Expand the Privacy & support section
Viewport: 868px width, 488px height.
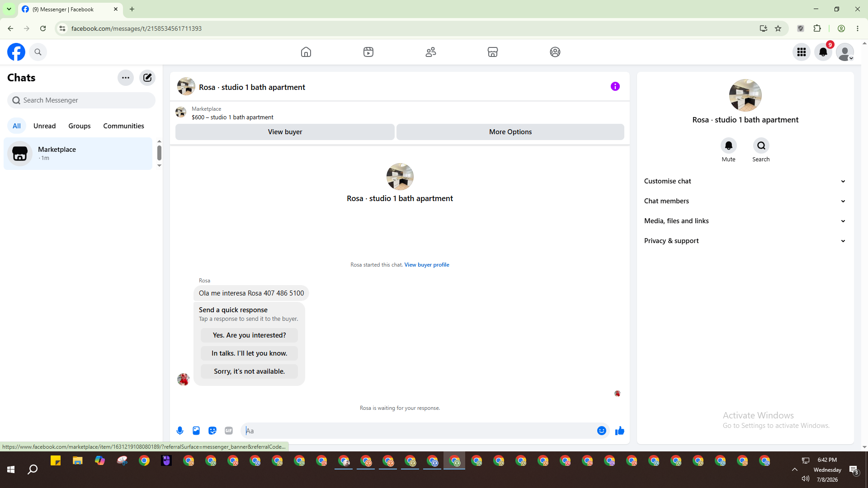click(745, 241)
